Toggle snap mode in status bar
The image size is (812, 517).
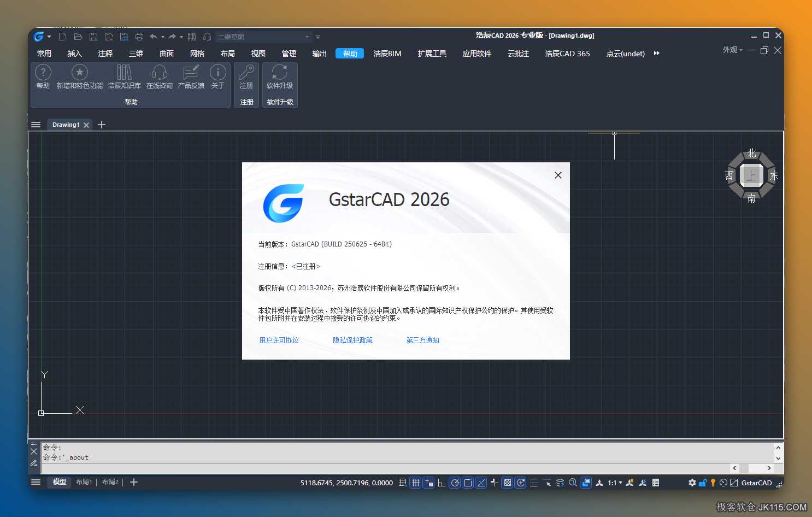(403, 483)
